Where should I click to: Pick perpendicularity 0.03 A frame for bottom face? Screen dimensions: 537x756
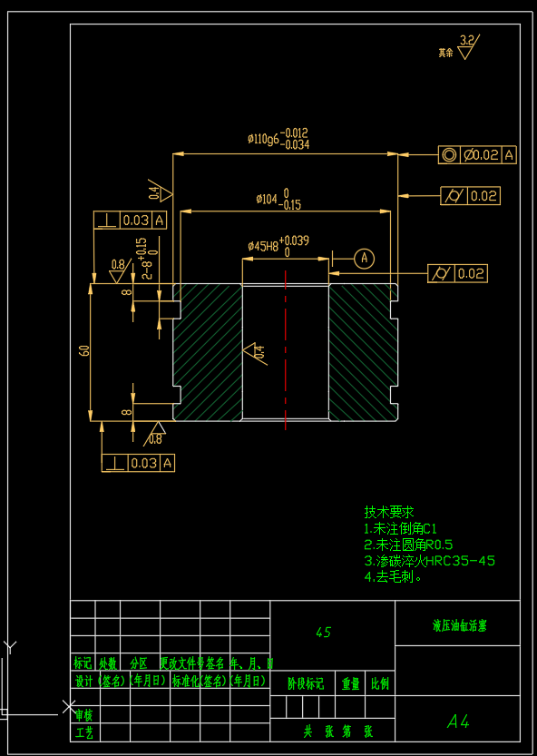(x=138, y=463)
